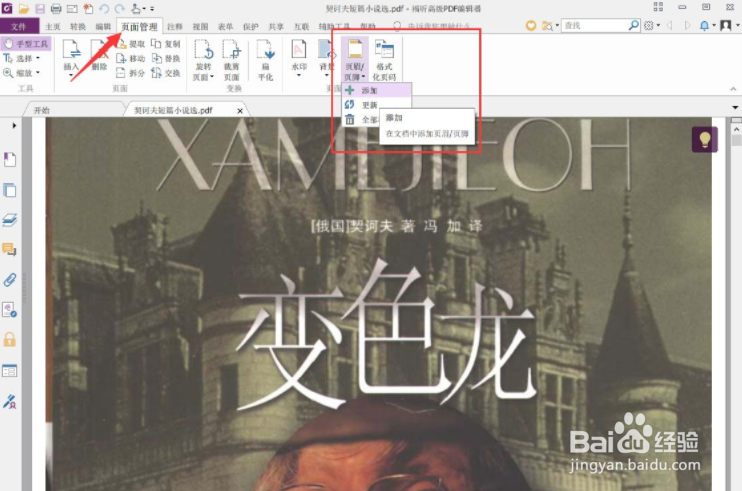The height and width of the screenshot is (491, 742).
Task: Switch to the 表单 ribbon tab
Action: (225, 26)
